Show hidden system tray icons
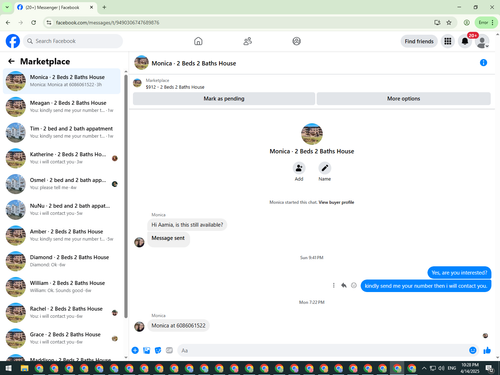 click(424, 368)
